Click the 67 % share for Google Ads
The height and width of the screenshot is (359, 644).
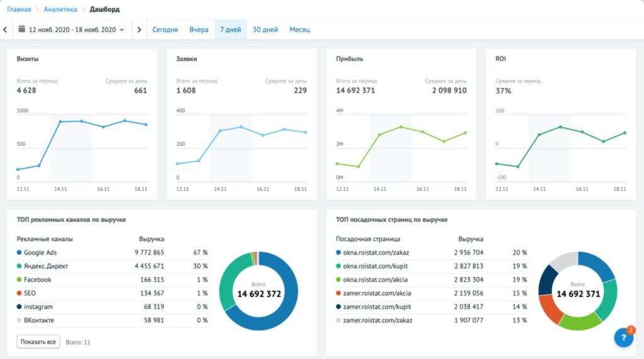(x=201, y=253)
